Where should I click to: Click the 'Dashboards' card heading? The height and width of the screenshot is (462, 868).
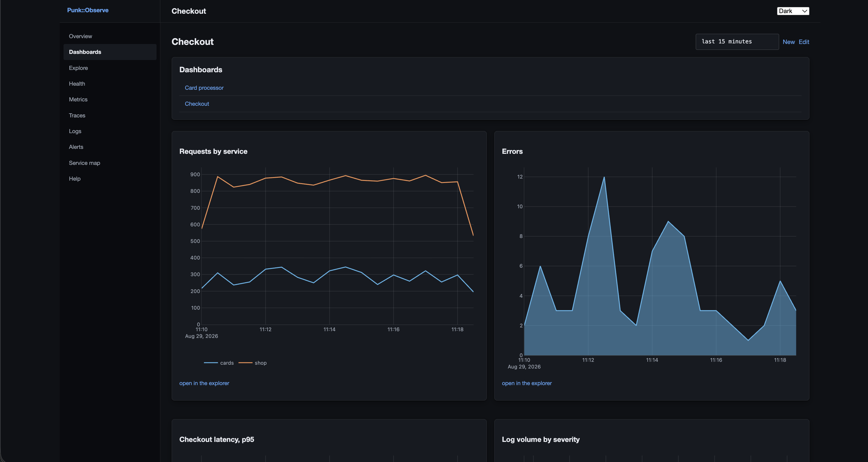[x=201, y=70]
